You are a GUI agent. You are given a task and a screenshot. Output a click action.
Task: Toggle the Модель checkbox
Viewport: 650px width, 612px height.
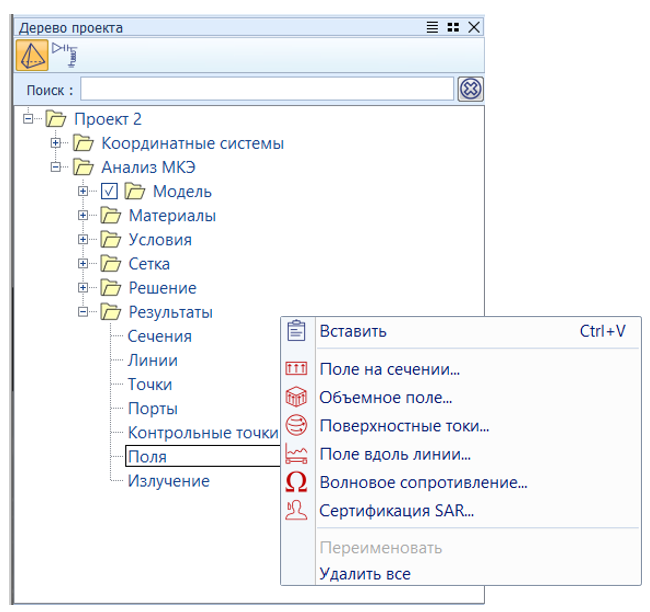click(x=110, y=192)
